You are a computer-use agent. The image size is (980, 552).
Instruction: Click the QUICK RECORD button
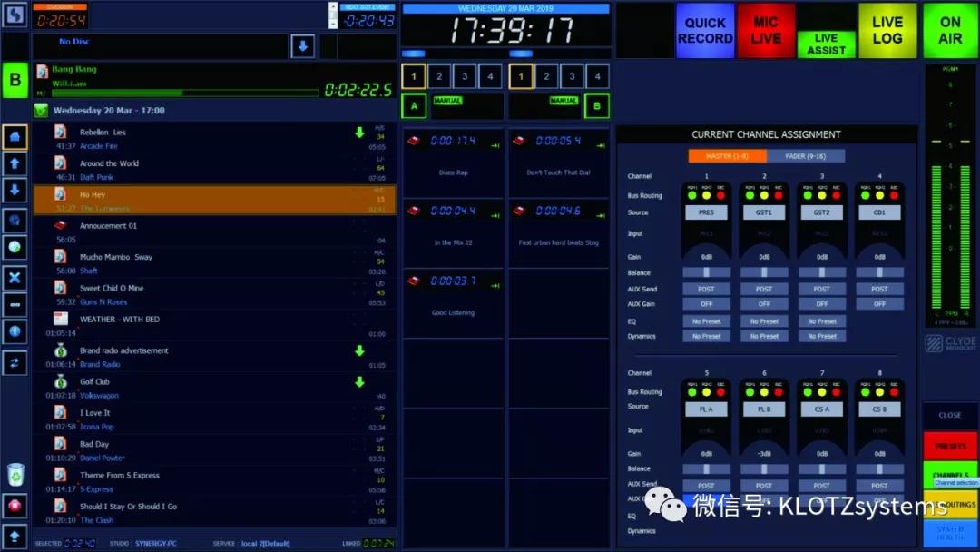(x=705, y=31)
